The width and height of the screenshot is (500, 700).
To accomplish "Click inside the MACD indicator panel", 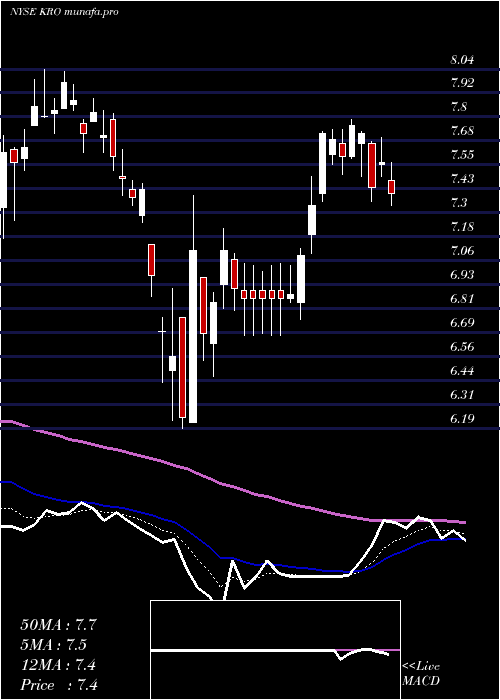I will 275,650.
